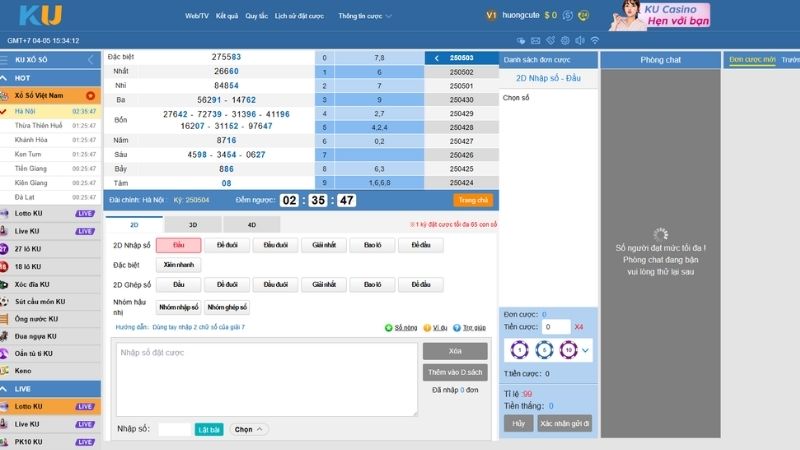Expand the betting chip options chevron
The image size is (800, 450).
tap(585, 350)
